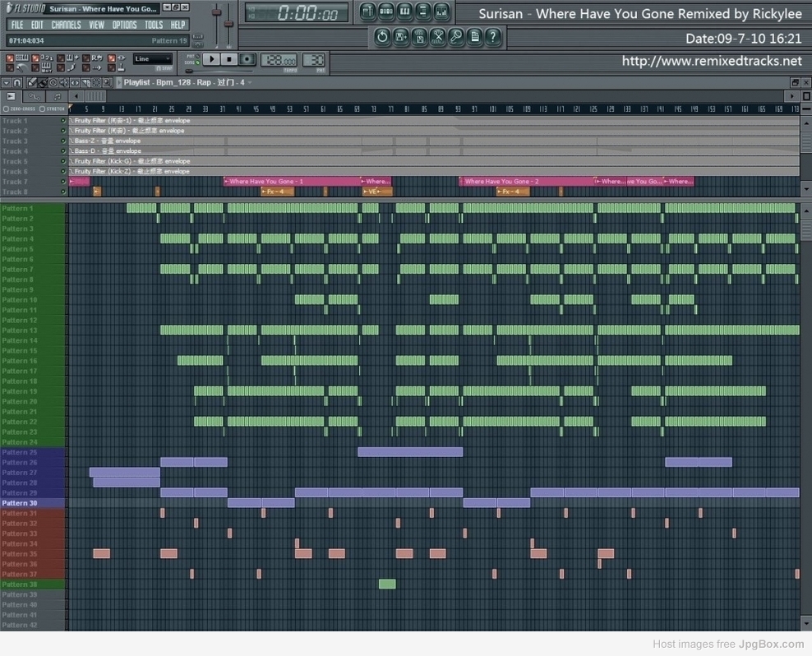812x656 pixels.
Task: Open the Playlist view button
Action: tap(367, 12)
